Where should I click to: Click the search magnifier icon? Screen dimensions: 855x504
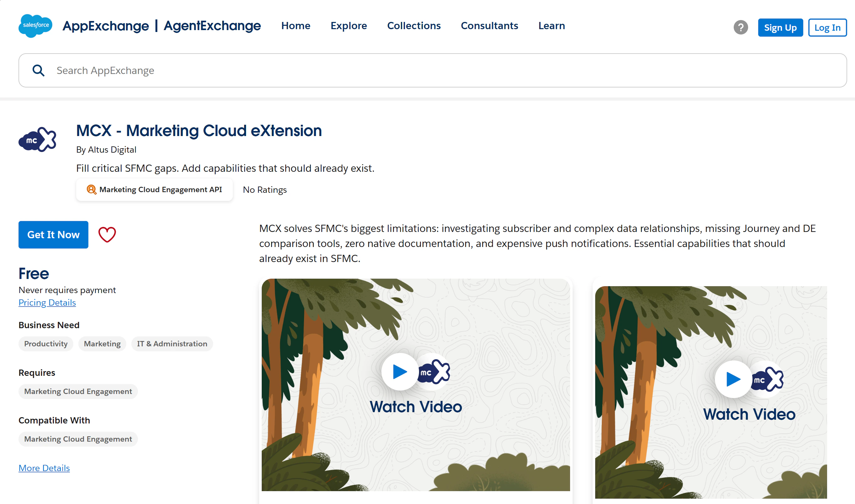click(38, 70)
